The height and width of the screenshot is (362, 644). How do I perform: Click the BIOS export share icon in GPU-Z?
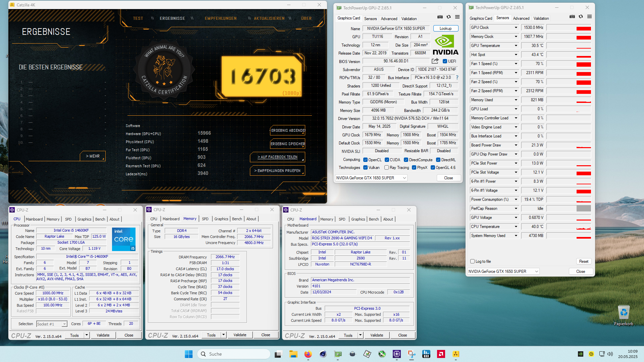435,61
